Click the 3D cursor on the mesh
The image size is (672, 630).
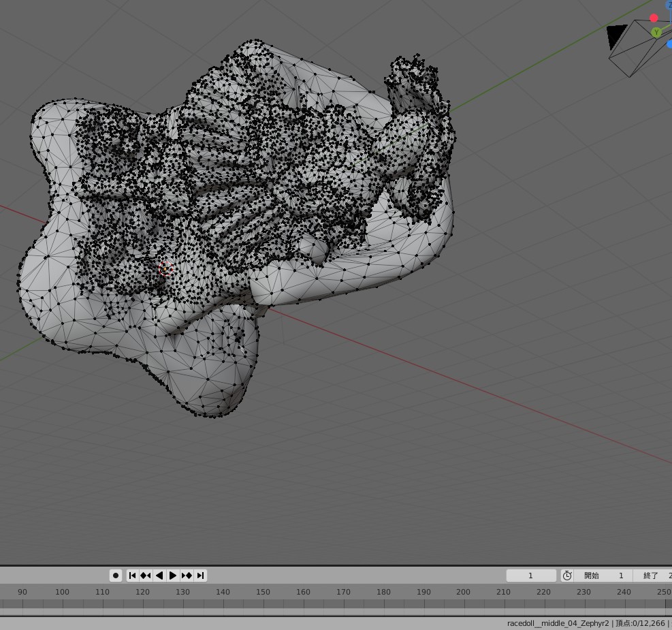pyautogui.click(x=165, y=268)
